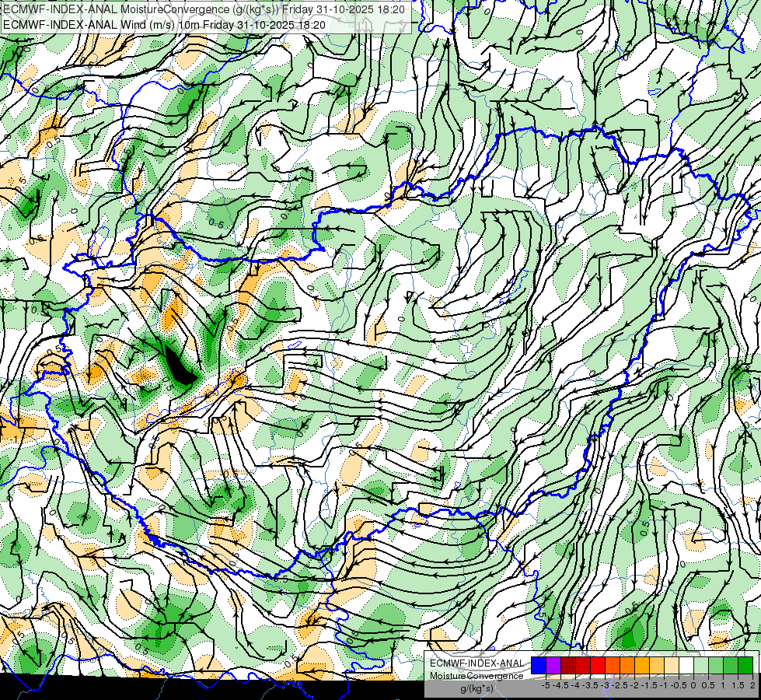
Task: Click the -1.5 tick label in the legend
Action: click(649, 685)
